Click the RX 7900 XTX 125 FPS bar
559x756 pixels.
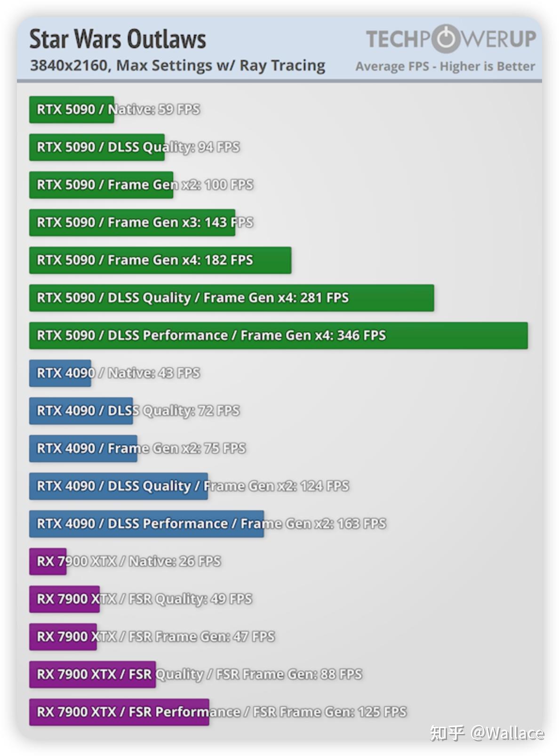click(119, 712)
